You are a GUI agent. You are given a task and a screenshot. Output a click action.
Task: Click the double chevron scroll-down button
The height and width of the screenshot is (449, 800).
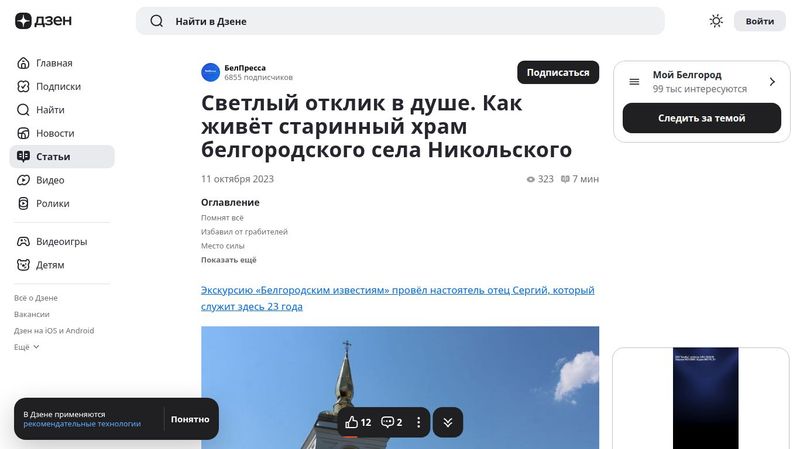pyautogui.click(x=448, y=422)
